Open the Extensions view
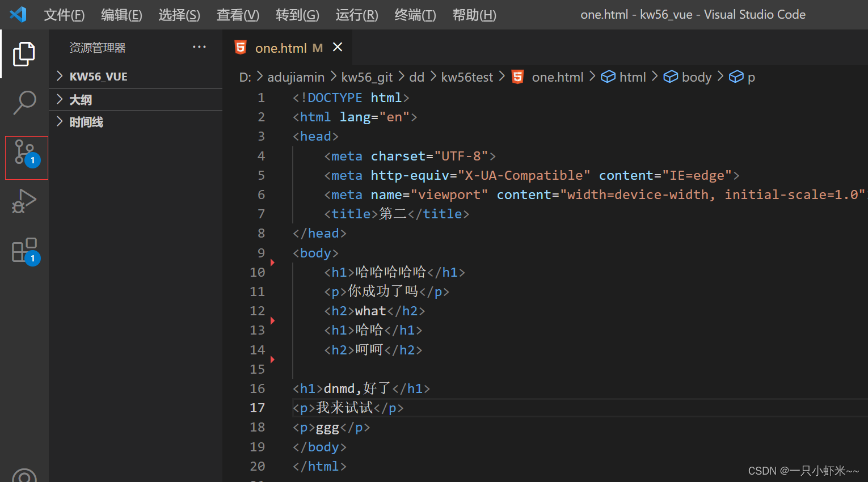868x482 pixels. point(25,251)
